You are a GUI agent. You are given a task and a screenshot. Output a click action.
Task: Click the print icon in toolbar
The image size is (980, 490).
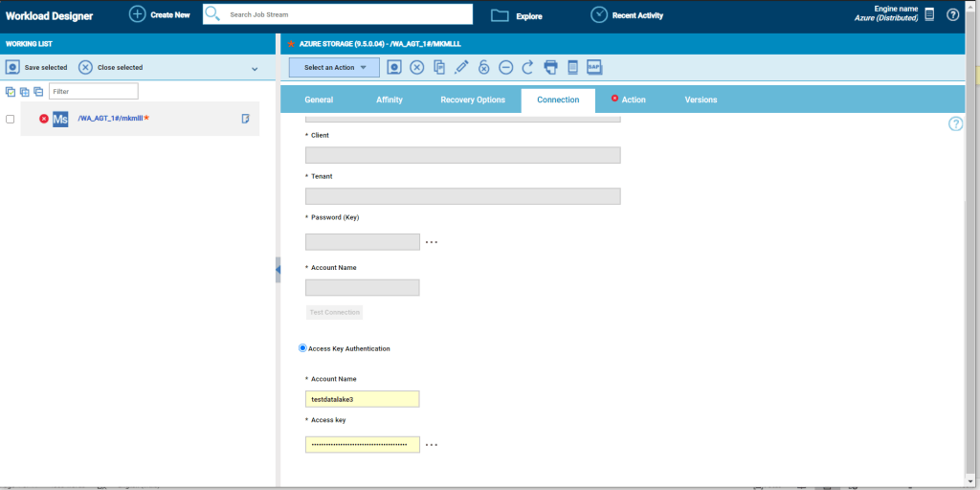point(550,67)
